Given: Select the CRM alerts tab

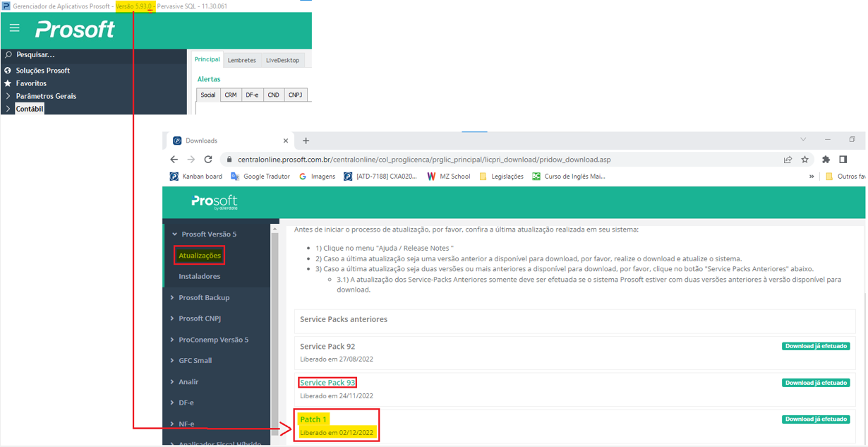Looking at the screenshot, I should pos(231,95).
